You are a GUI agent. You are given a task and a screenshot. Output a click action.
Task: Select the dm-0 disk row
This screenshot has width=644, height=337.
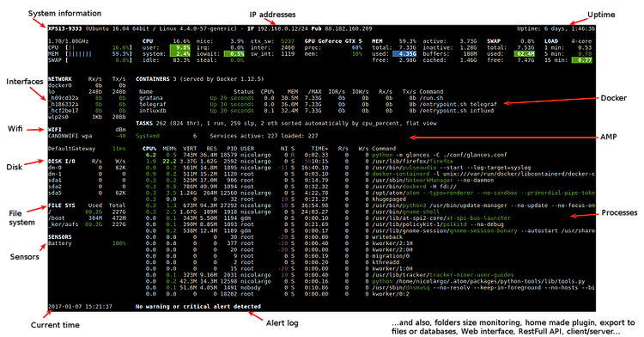coord(87,168)
